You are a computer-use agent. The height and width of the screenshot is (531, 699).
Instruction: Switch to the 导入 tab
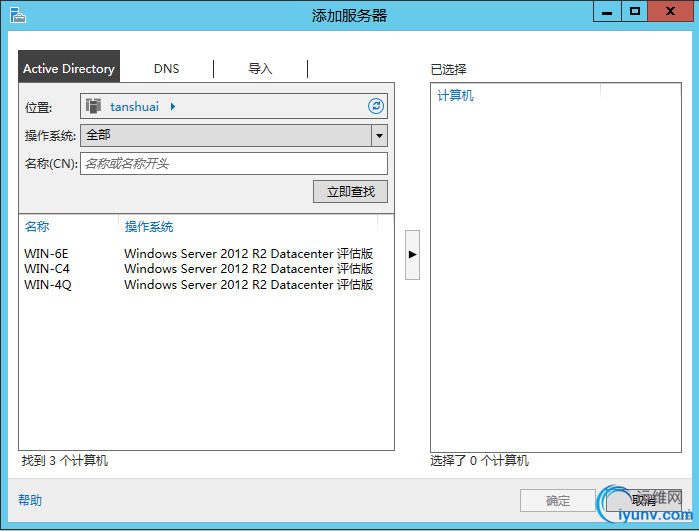(260, 69)
